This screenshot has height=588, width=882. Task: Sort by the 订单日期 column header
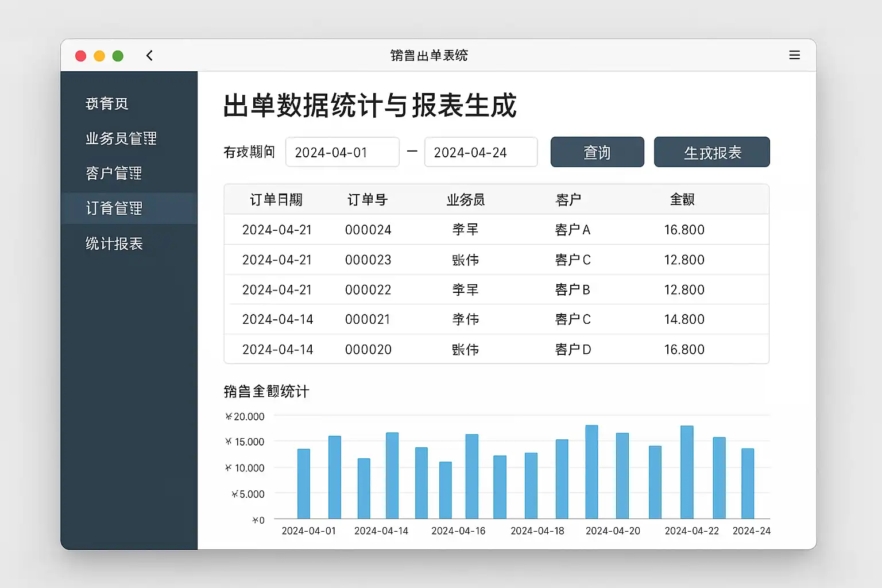[276, 200]
